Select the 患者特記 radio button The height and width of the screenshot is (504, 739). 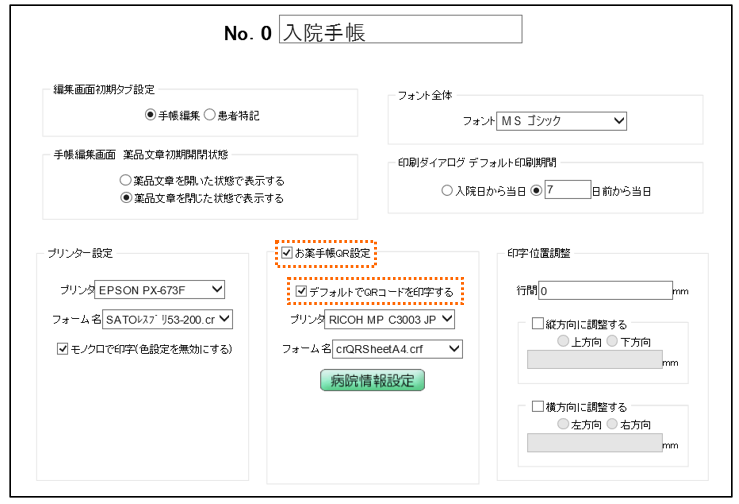pyautogui.click(x=210, y=115)
